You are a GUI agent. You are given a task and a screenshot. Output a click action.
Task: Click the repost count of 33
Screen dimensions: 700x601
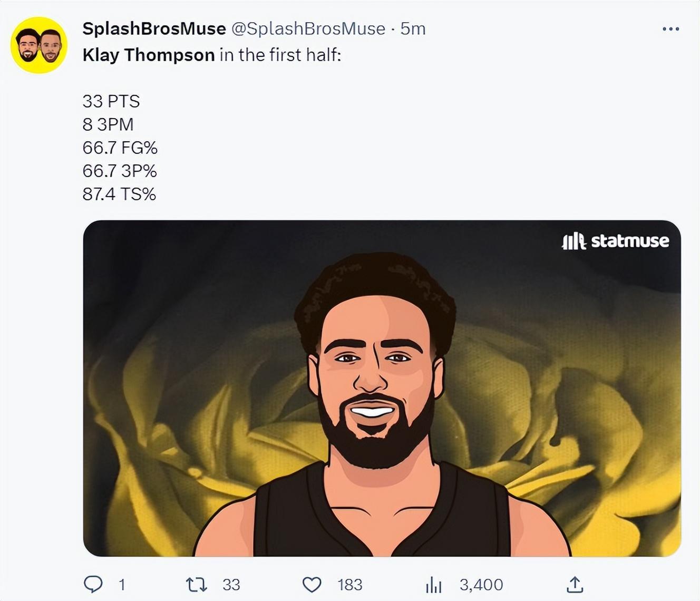[231, 585]
